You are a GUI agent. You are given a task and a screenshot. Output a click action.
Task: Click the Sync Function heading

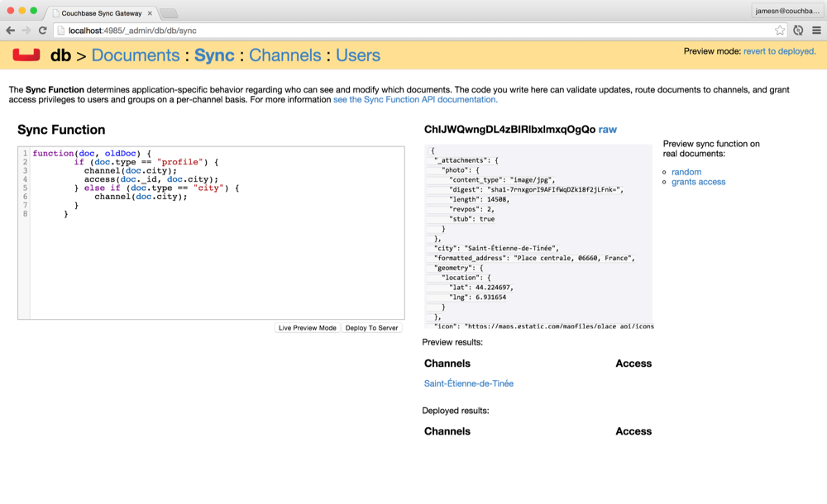61,130
